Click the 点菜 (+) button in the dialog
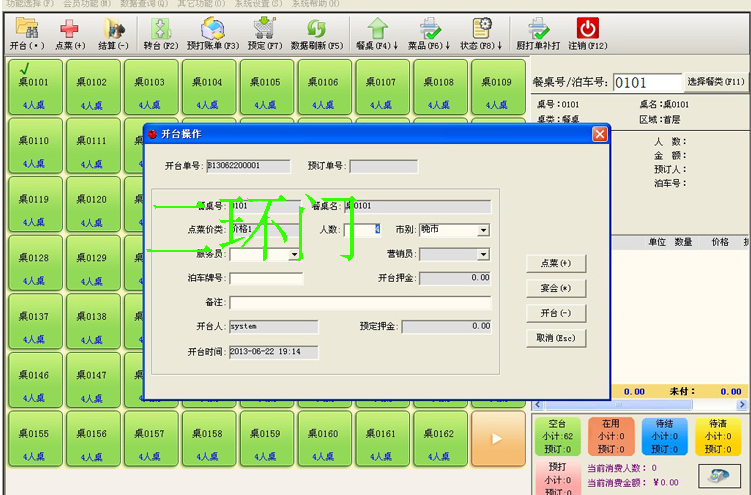The width and height of the screenshot is (751, 495). [x=556, y=263]
